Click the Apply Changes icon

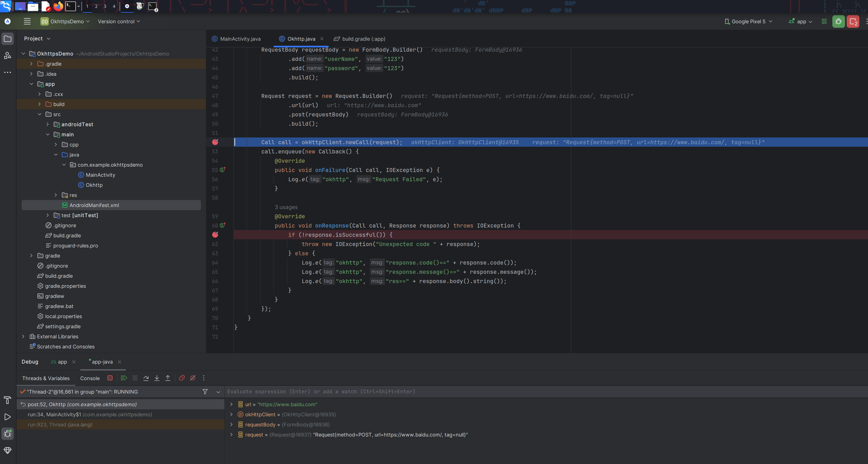tap(824, 22)
